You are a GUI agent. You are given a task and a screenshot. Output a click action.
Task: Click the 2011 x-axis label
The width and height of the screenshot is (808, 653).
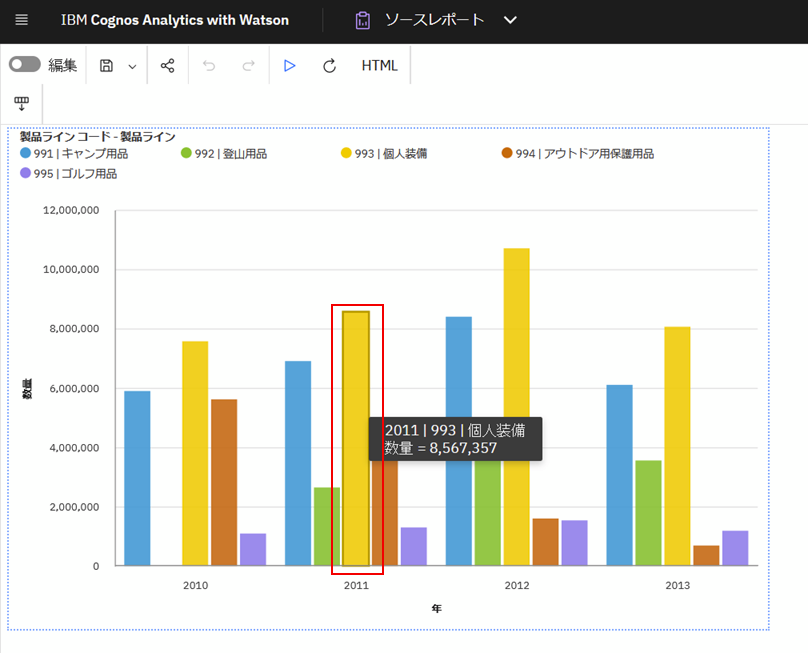pos(356,585)
